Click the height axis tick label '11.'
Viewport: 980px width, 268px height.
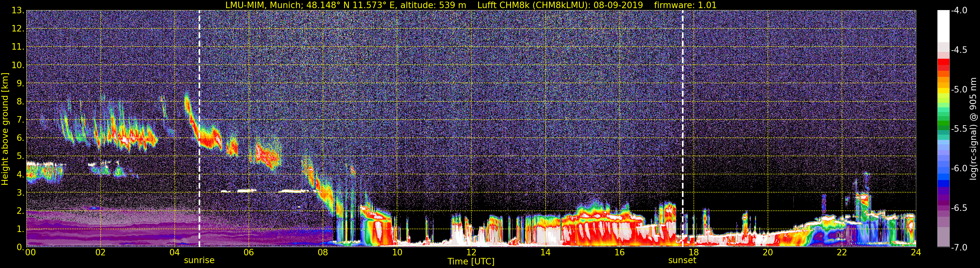(x=18, y=47)
